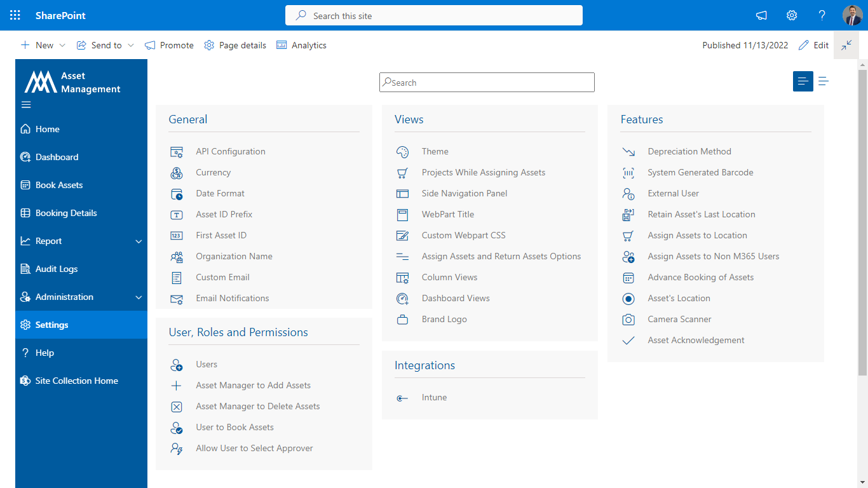Select the Currency settings icon
Screen dimensions: 868x488
point(177,172)
